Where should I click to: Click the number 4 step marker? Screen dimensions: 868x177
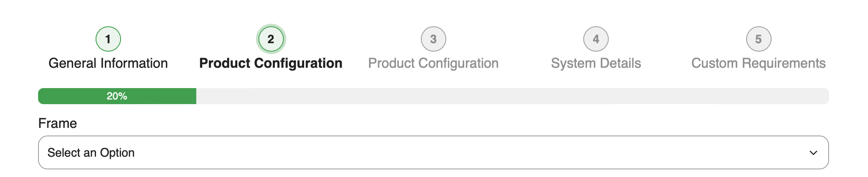(596, 39)
